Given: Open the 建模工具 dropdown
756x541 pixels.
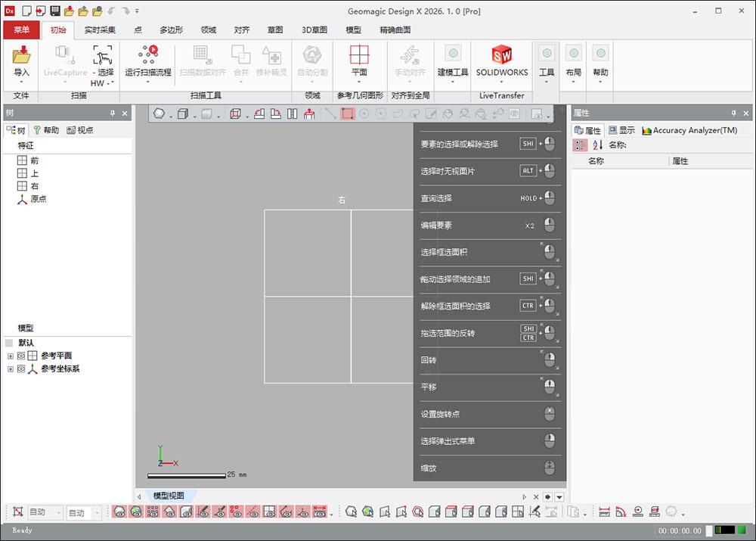Looking at the screenshot, I should point(453,64).
